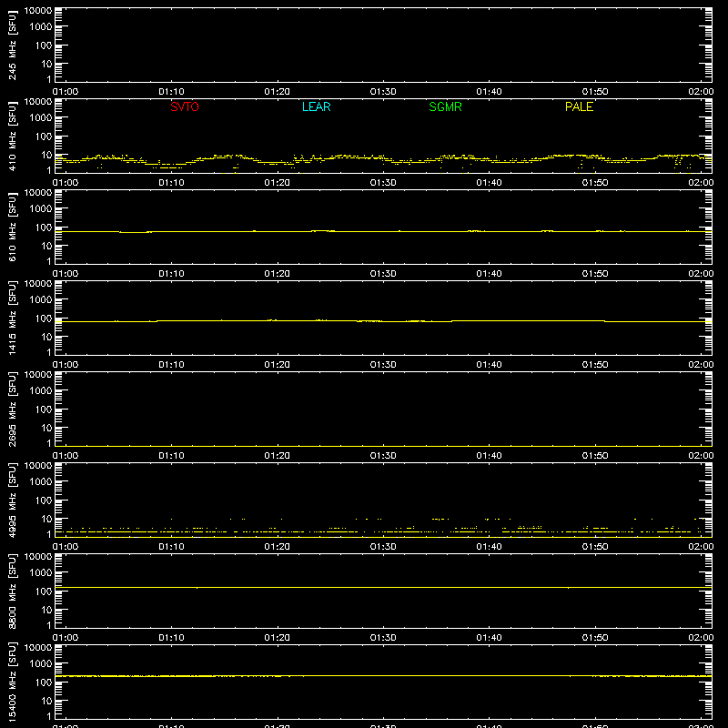728x728 pixels.
Task: Click the red SVTO station label
Action: [185, 106]
